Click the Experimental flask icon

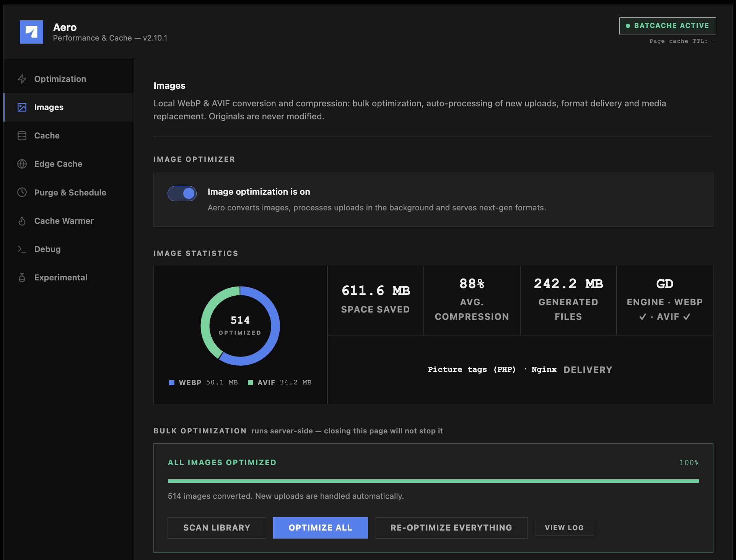pos(22,277)
